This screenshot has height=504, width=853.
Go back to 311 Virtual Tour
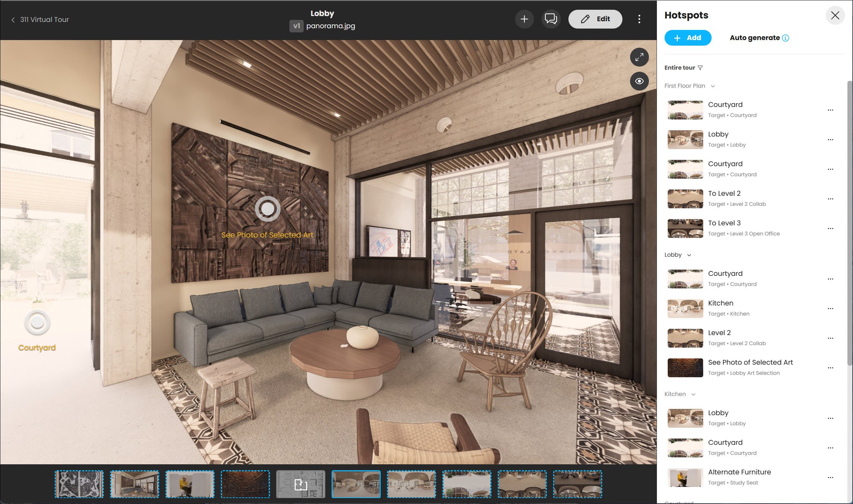[40, 20]
